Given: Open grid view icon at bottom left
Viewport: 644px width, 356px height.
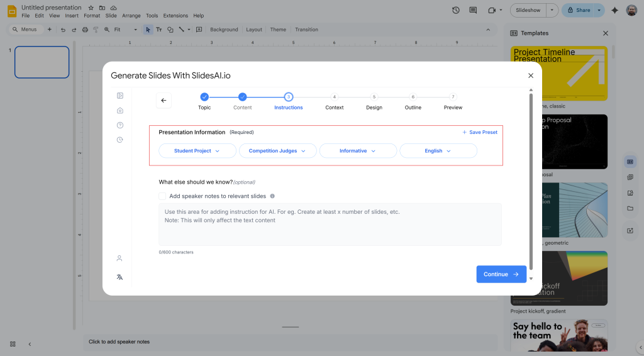Looking at the screenshot, I should coord(13,344).
